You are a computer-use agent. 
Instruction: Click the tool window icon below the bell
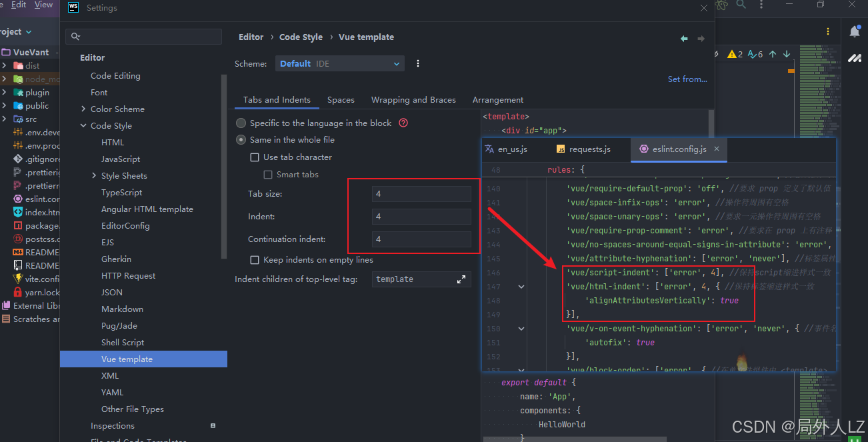855,59
